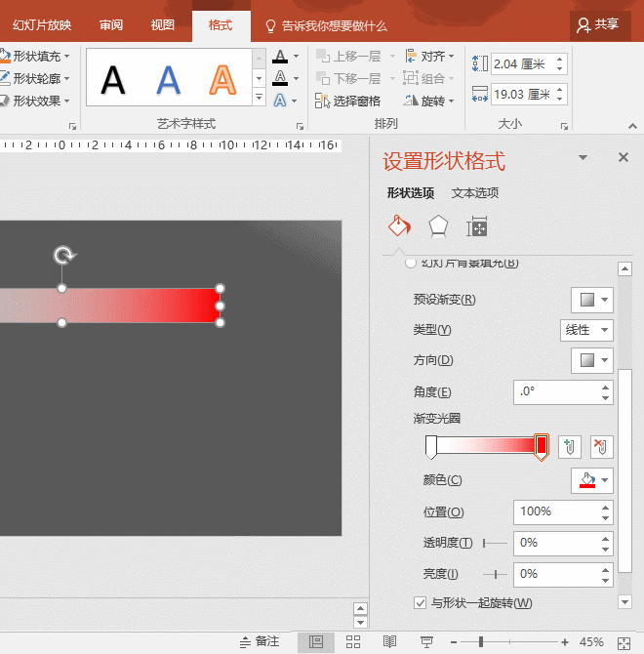Switch to the 视图 tab
Viewport: 644px width, 654px height.
pyautogui.click(x=163, y=25)
